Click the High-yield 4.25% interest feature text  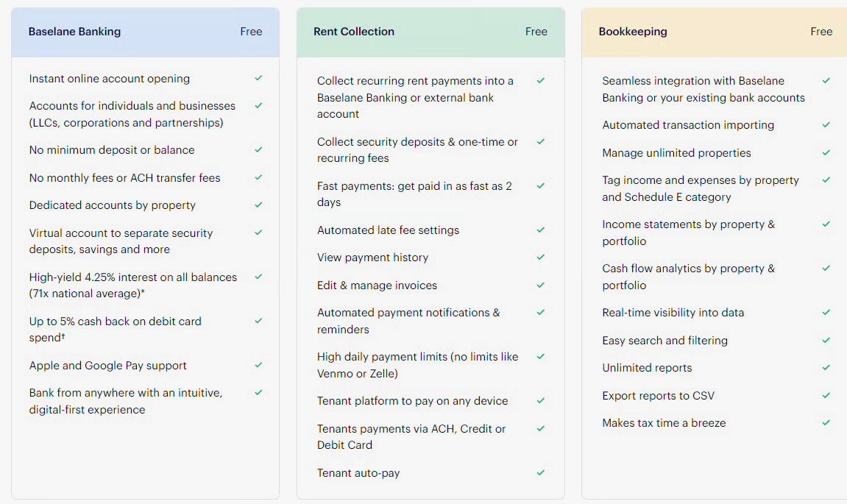click(x=133, y=285)
